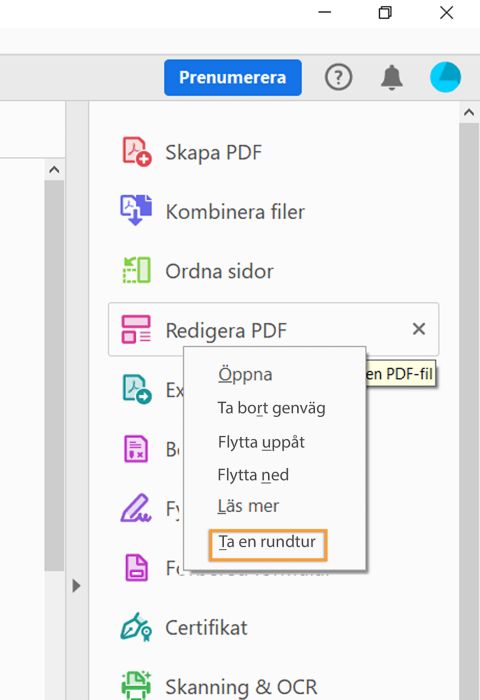The image size is (480, 700).
Task: Open the Kombinera filer label
Action: tap(235, 212)
